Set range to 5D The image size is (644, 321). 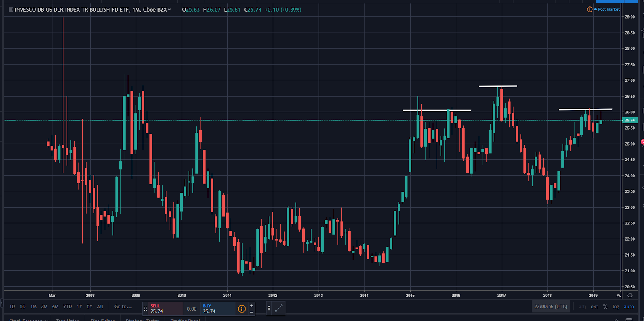click(23, 307)
